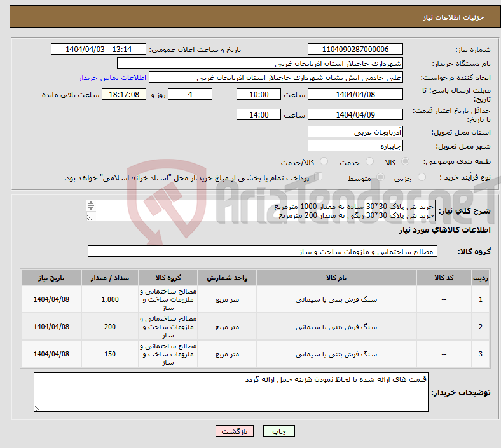The image size is (501, 448).
Task: Click the resize handle of description box
Action: pyautogui.click(x=89, y=218)
